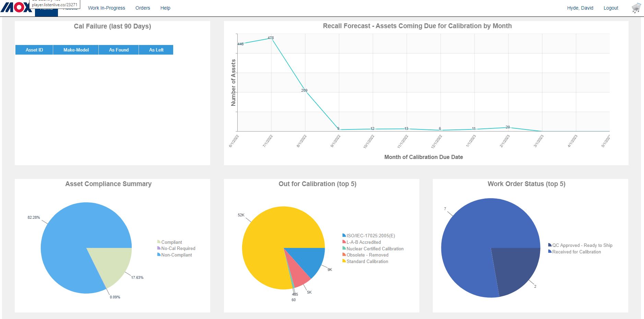Open the Work In-Progress menu
Viewport: 644px width, 319px height.
(x=106, y=8)
